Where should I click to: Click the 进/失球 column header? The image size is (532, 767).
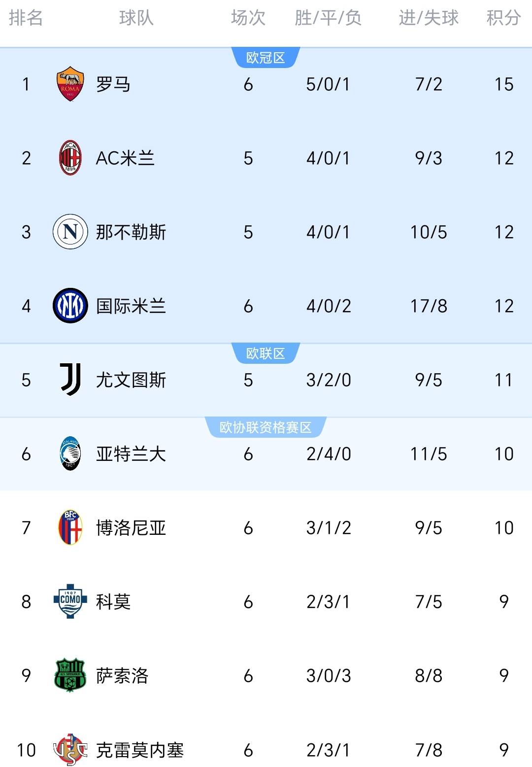click(429, 18)
